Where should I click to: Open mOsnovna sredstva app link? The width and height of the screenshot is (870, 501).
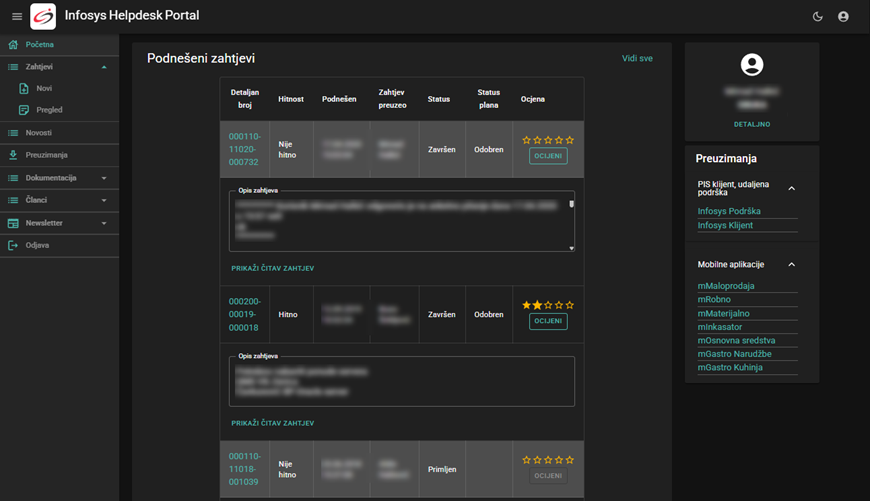[736, 341]
